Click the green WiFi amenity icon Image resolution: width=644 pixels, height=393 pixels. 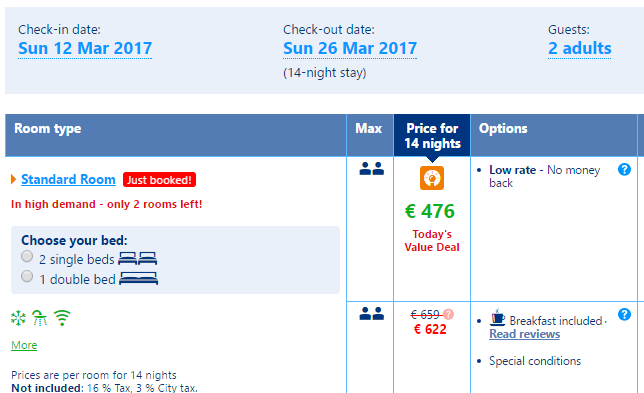pos(62,317)
